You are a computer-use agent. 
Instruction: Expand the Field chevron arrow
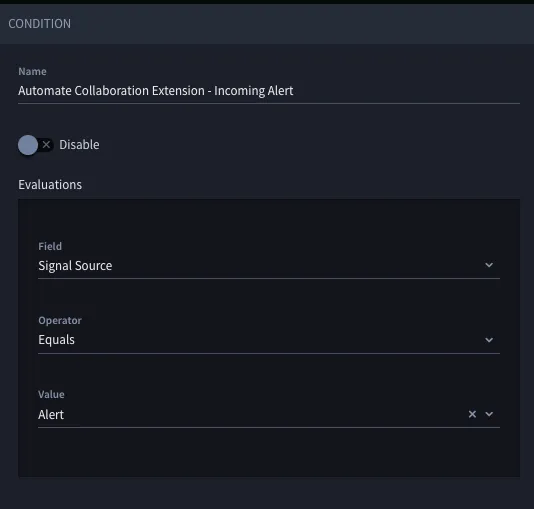[489, 265]
